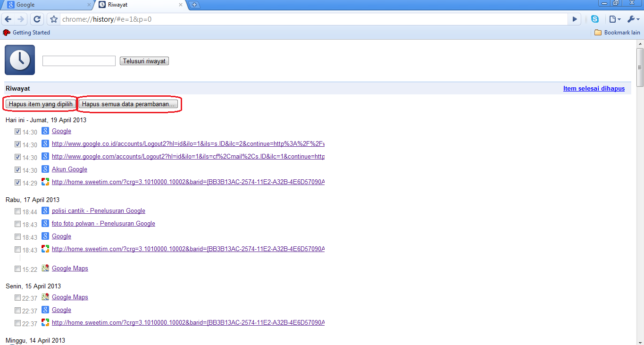Open the Bookmark lain folder
This screenshot has width=644, height=345.
tap(618, 33)
